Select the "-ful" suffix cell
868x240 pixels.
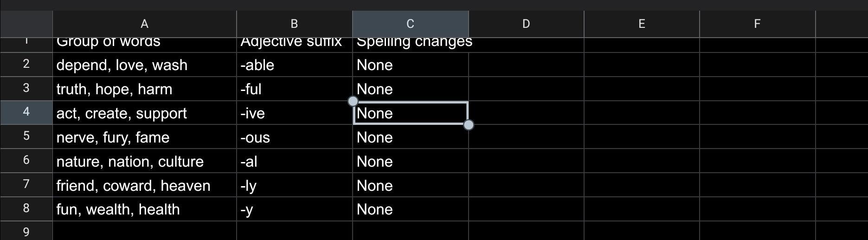point(294,89)
